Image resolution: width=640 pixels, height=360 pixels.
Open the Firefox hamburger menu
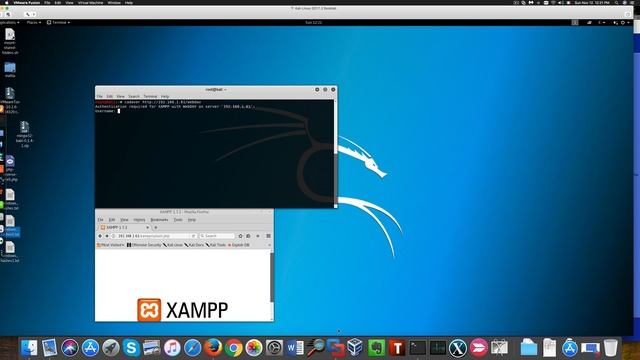(x=268, y=236)
